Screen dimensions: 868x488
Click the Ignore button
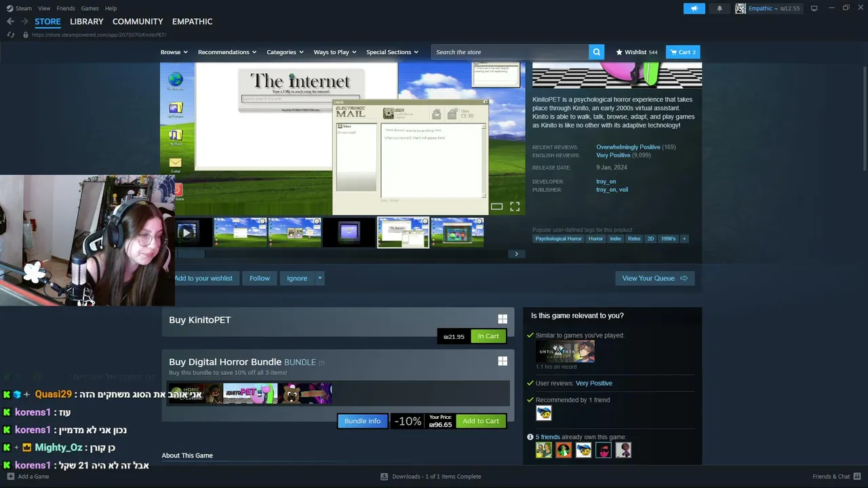pos(297,279)
